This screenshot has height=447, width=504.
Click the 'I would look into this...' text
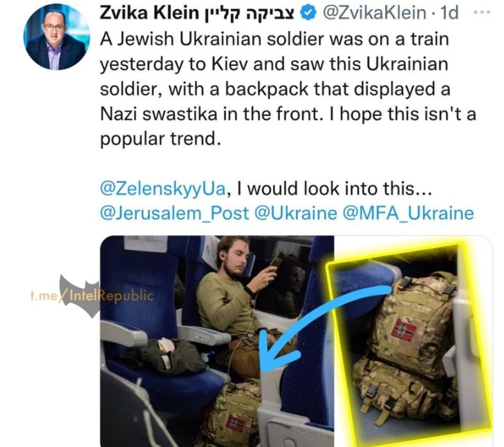click(335, 189)
